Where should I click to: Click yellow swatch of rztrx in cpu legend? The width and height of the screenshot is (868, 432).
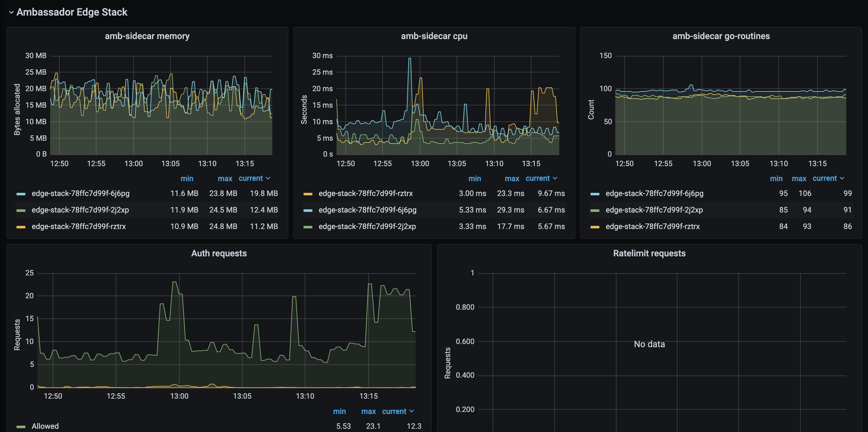tap(308, 194)
